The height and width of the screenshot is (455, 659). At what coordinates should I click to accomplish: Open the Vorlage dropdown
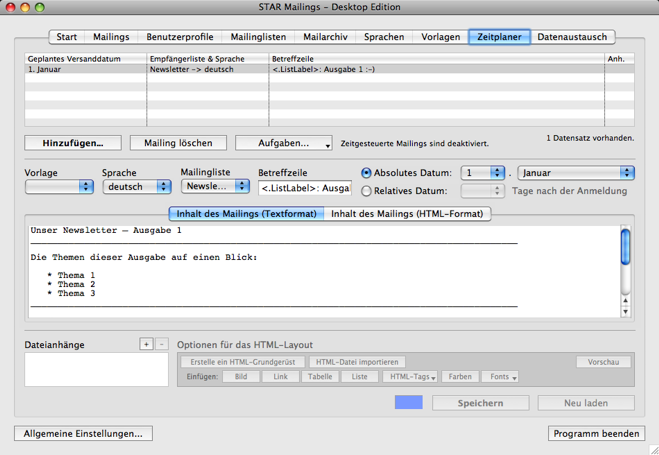point(59,187)
